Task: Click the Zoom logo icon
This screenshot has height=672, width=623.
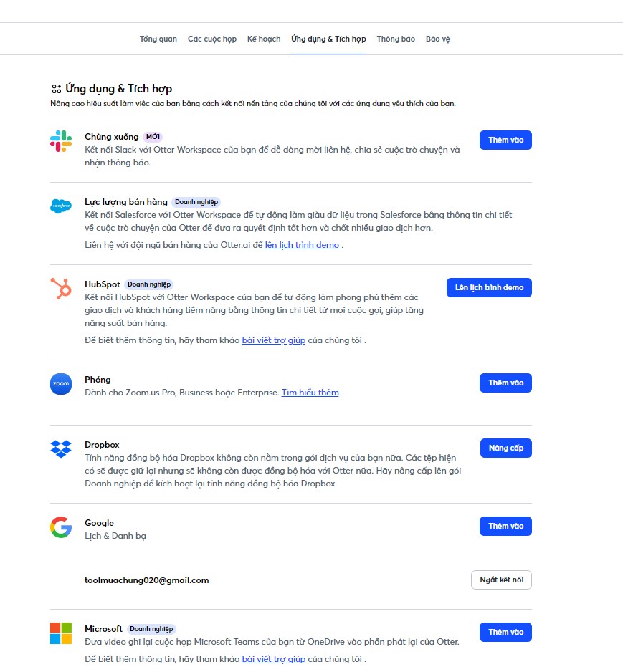Action: click(61, 383)
